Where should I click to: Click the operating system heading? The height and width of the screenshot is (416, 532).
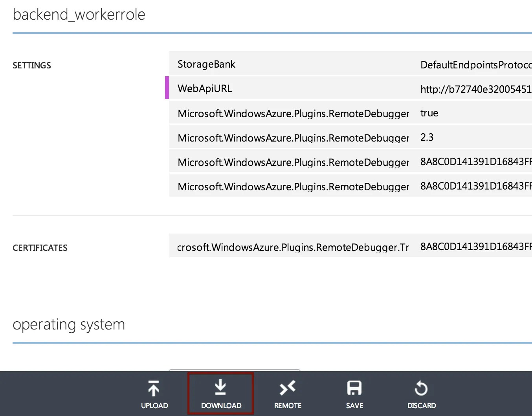coord(69,324)
